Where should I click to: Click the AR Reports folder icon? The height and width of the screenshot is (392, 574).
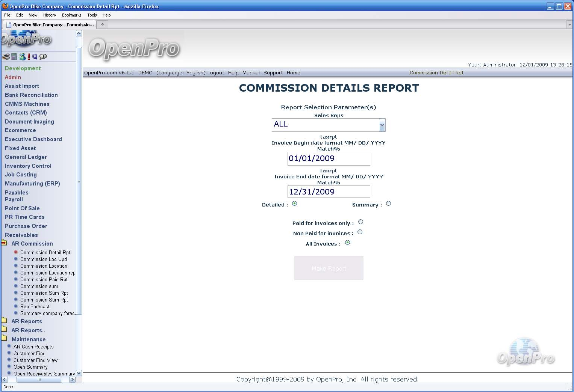click(x=5, y=321)
